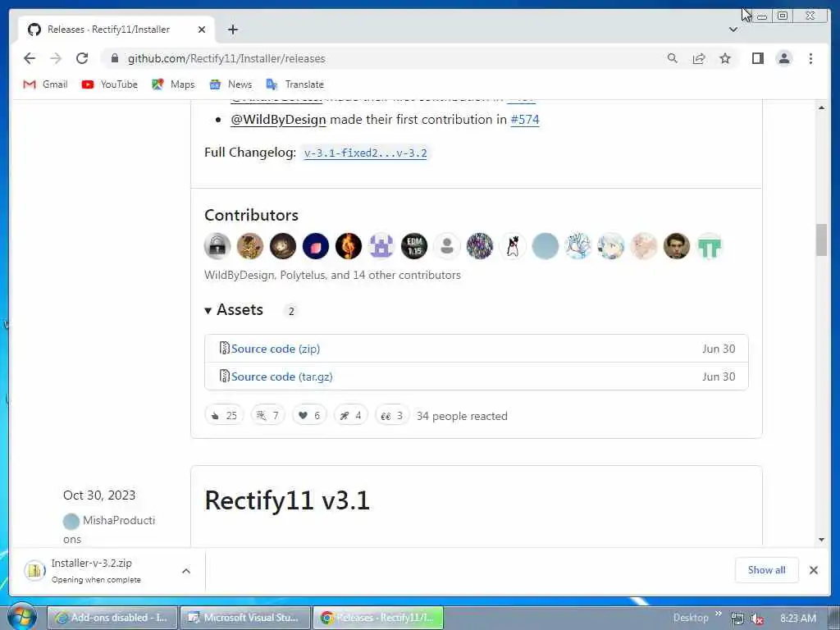Click the Chrome Releases taskbar button
840x630 pixels.
(378, 618)
